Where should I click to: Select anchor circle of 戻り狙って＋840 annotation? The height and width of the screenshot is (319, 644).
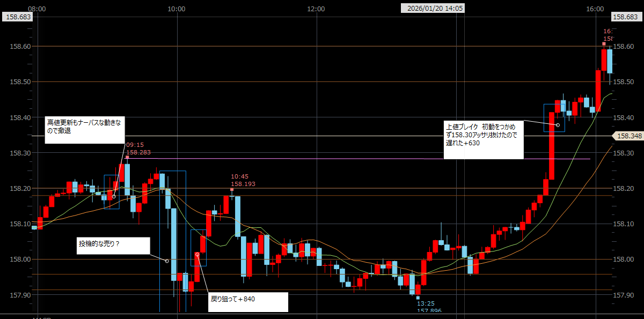pos(197,254)
